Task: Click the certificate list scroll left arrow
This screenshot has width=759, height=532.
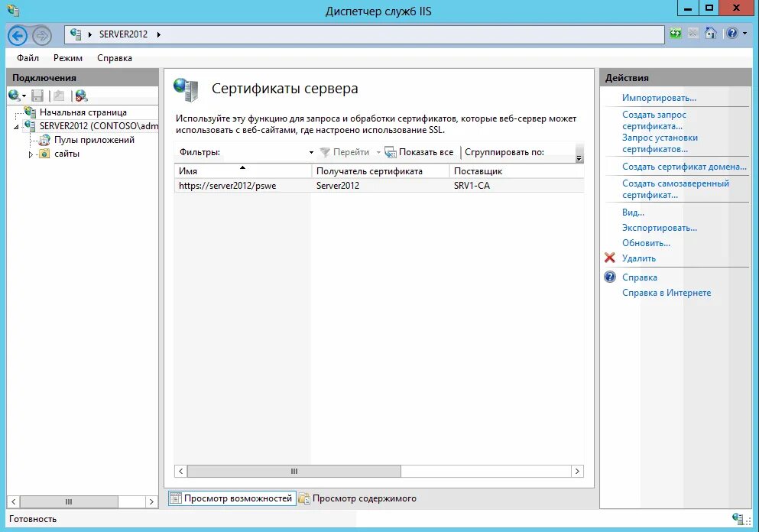Action: point(181,471)
